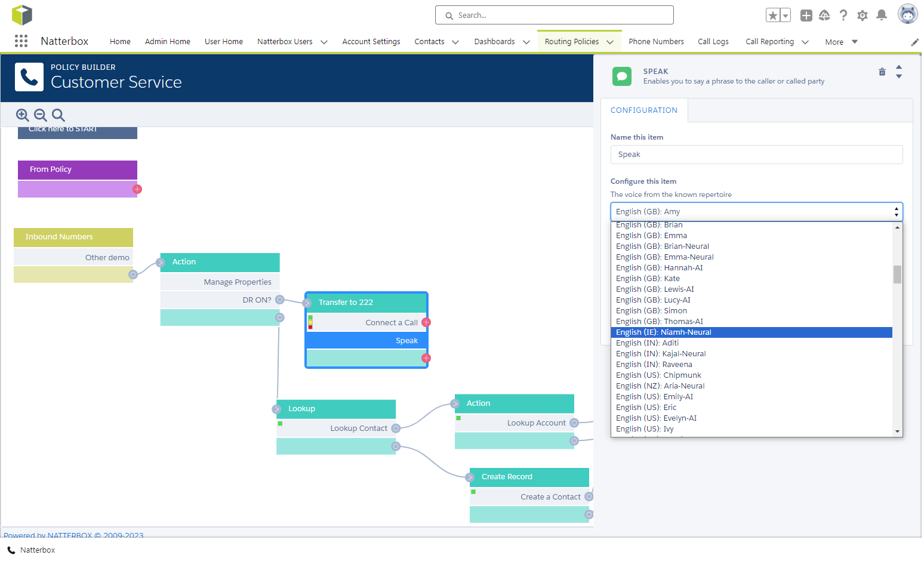Select English (GB): Kate voice option
The image size is (924, 561).
point(751,279)
